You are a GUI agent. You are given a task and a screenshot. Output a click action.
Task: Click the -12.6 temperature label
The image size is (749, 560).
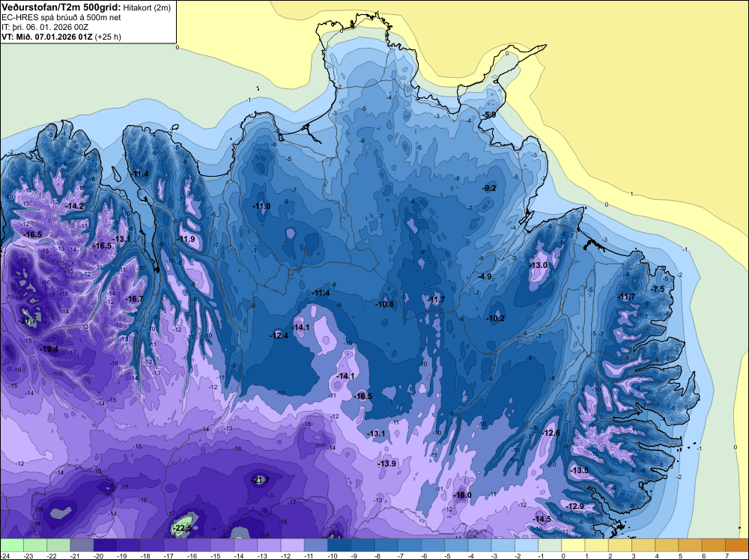tap(552, 433)
